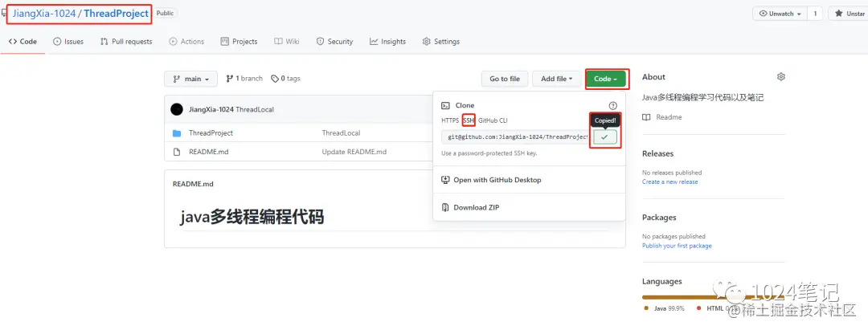This screenshot has width=868, height=330.
Task: Open JiangXia-1024 commit author name
Action: click(x=211, y=109)
